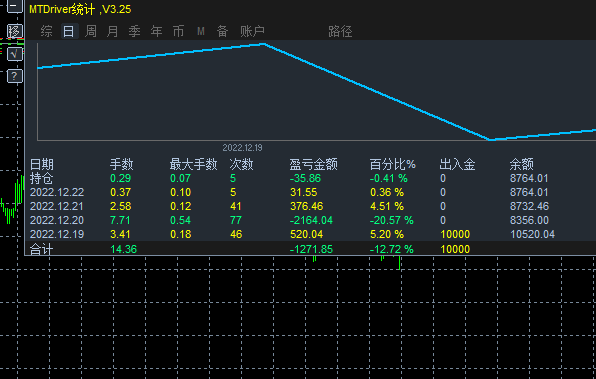Click the 77 trade count value
Screen dimensions: 596x379
pyautogui.click(x=236, y=220)
